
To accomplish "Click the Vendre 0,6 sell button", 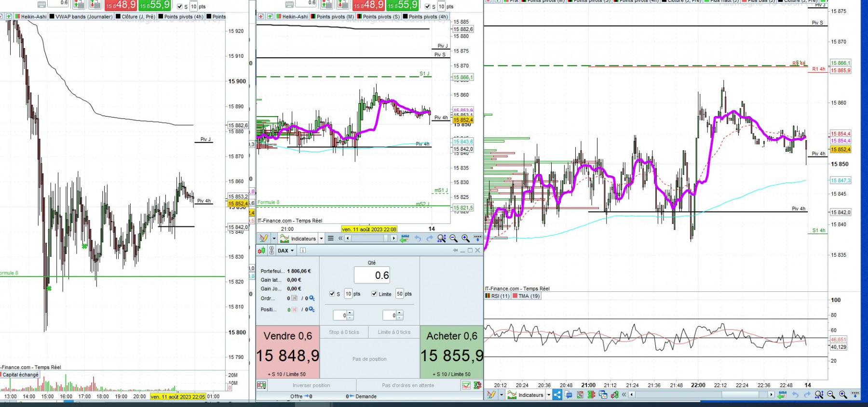I will click(x=288, y=353).
